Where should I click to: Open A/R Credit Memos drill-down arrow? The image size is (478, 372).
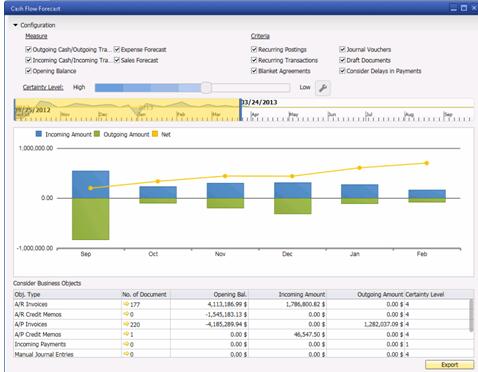(126, 314)
